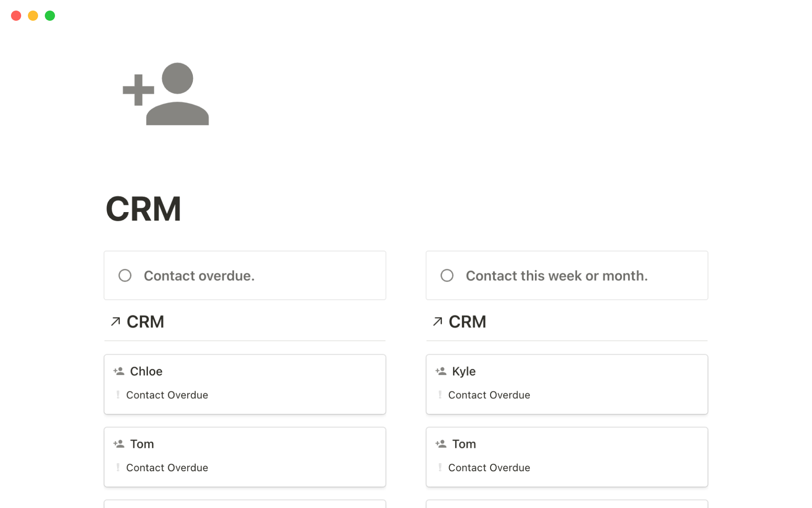Select Contact this week or month label
Image resolution: width=812 pixels, height=508 pixels.
pyautogui.click(x=555, y=275)
